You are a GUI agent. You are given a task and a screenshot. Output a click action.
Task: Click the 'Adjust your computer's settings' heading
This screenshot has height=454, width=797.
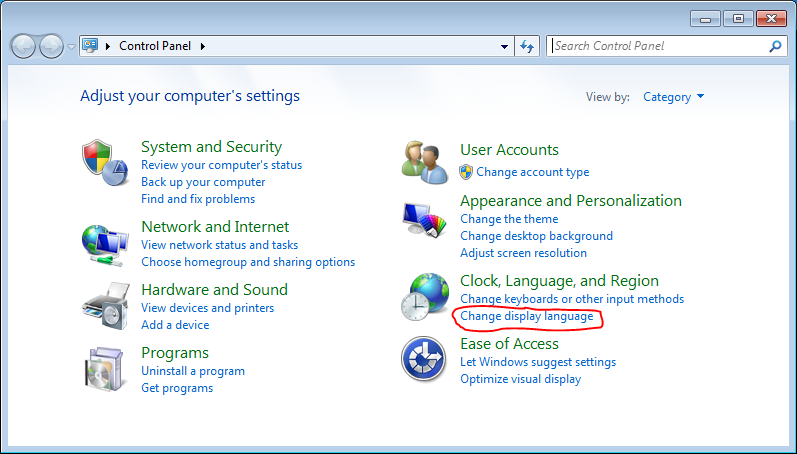[190, 96]
